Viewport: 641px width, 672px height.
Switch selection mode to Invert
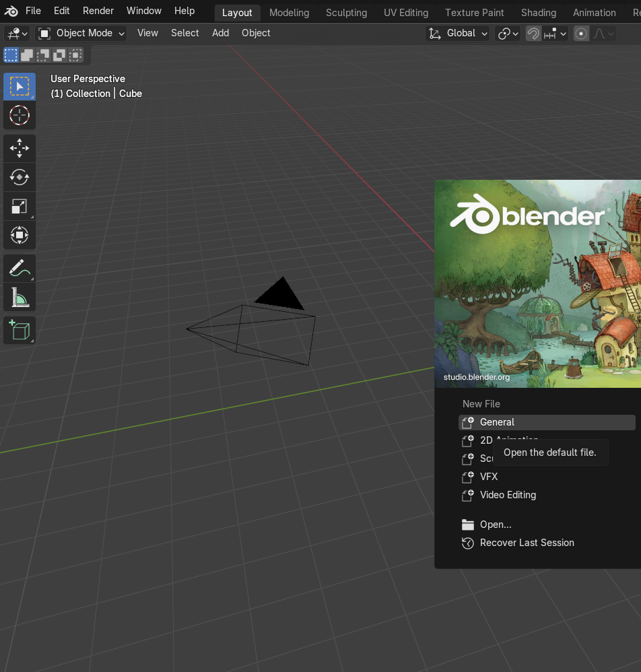pos(59,55)
